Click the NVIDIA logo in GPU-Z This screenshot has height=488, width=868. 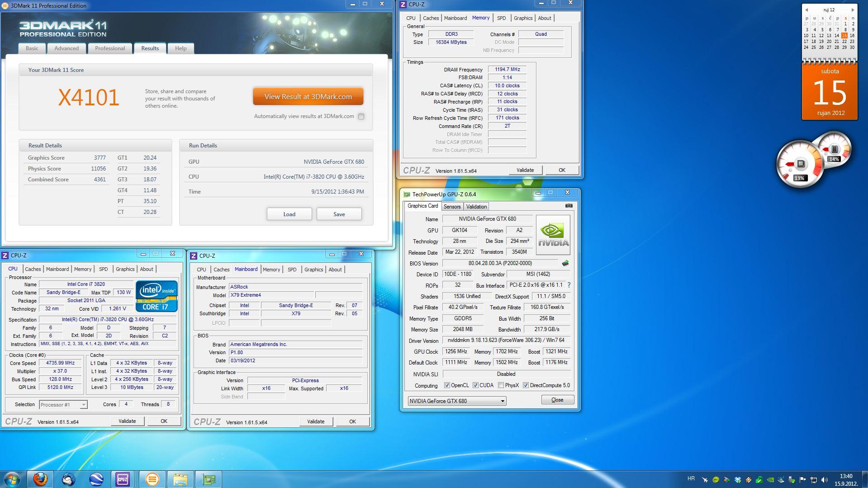553,235
